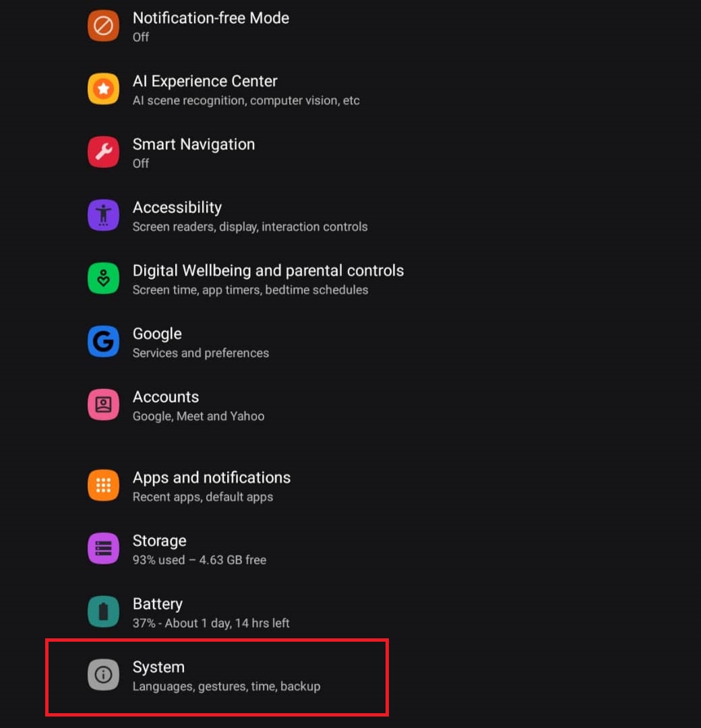Viewport: 701px width, 728px height.
Task: Open Notification-free Mode settings
Action: [x=210, y=26]
